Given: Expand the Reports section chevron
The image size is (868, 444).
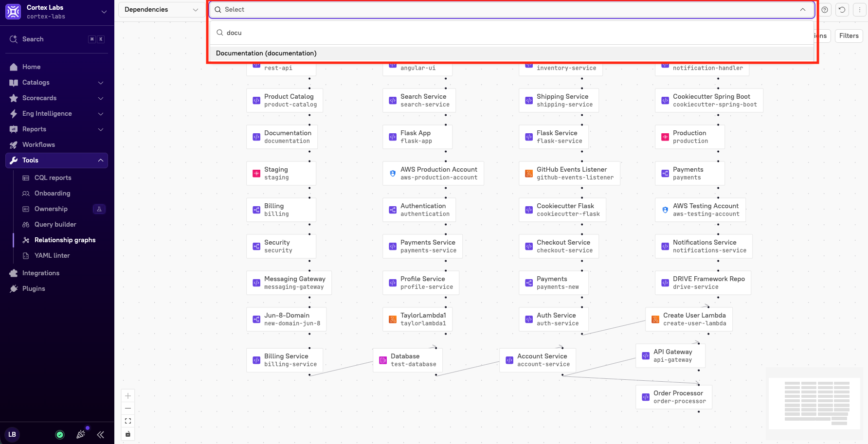Looking at the screenshot, I should tap(101, 129).
